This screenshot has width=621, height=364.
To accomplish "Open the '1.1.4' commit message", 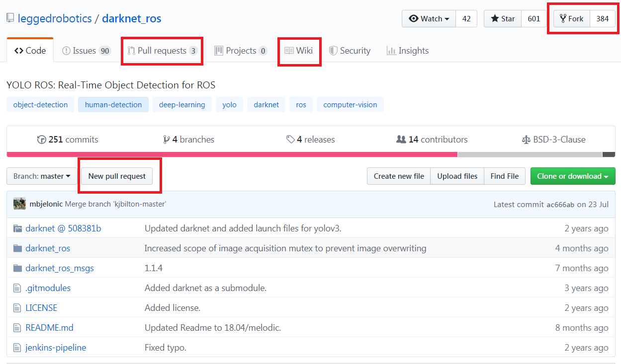I will coord(154,268).
